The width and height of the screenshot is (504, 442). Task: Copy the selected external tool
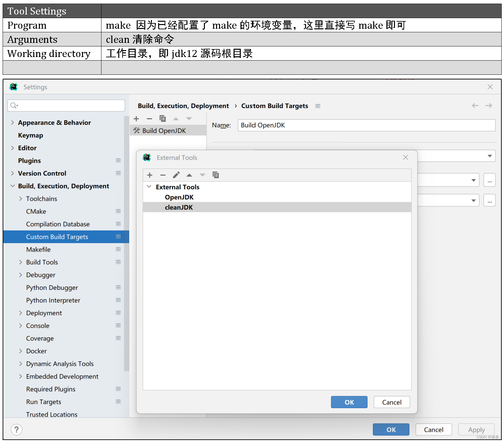(216, 175)
